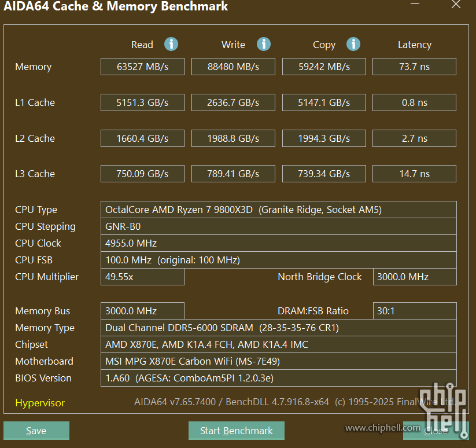
Task: Click the Chipset label
Action: (x=31, y=344)
